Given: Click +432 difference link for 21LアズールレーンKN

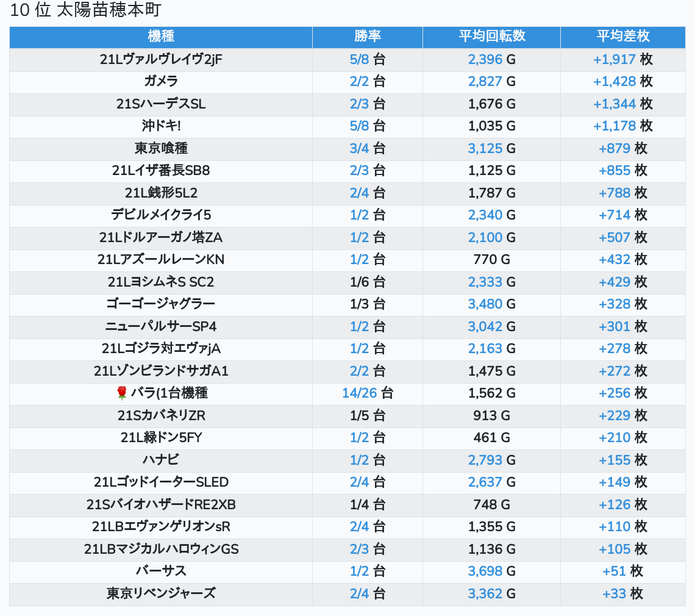Looking at the screenshot, I should pyautogui.click(x=615, y=260).
